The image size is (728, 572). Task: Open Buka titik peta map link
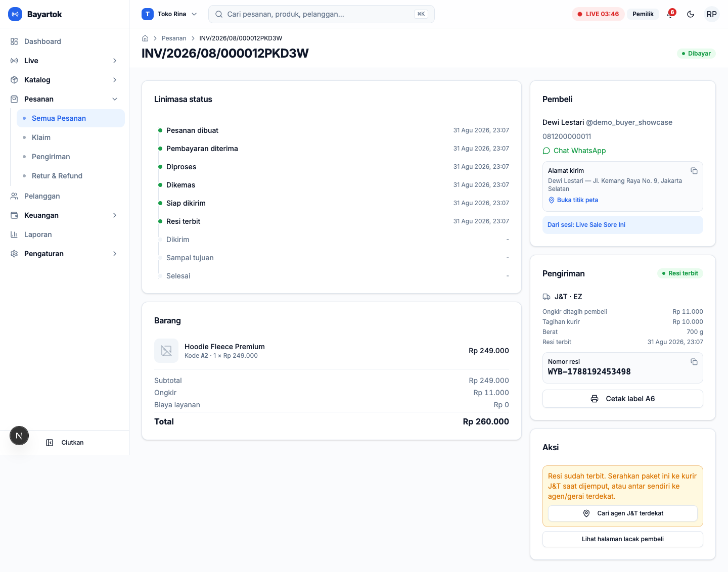[573, 200]
